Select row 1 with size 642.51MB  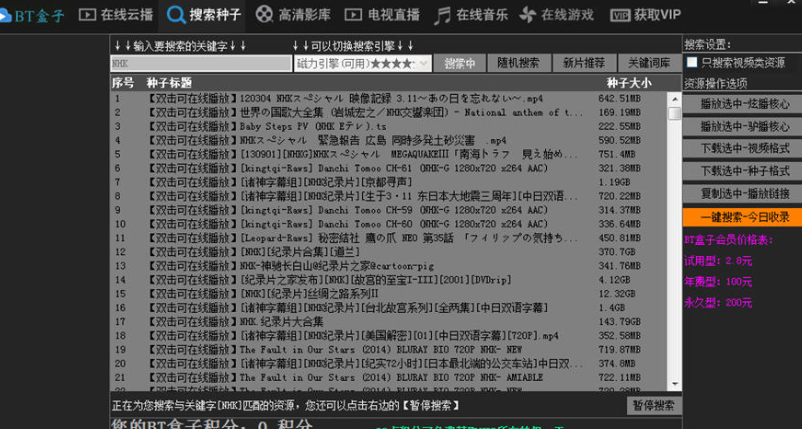tap(389, 99)
